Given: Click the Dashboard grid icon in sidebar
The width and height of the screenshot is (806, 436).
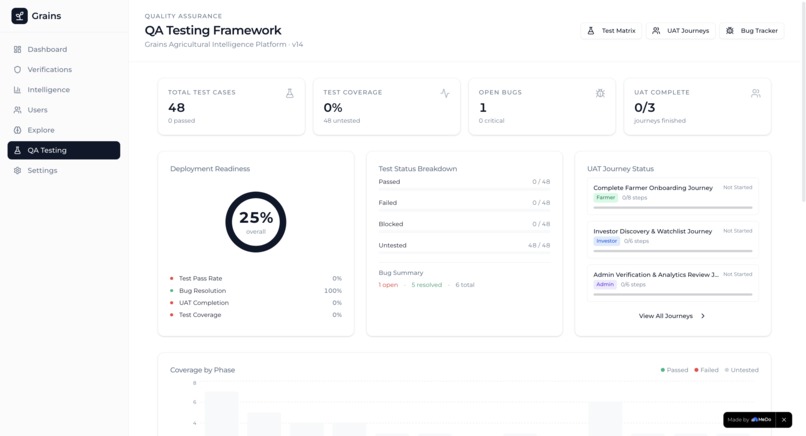Looking at the screenshot, I should tap(17, 49).
